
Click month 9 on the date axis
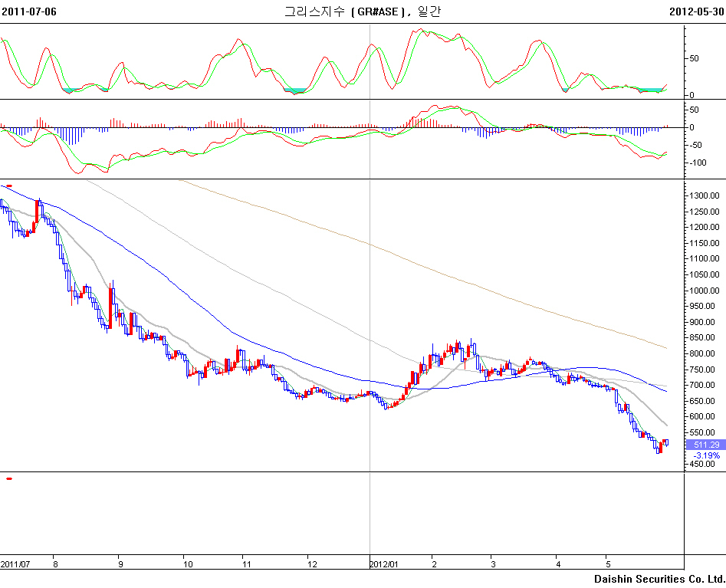tap(120, 564)
